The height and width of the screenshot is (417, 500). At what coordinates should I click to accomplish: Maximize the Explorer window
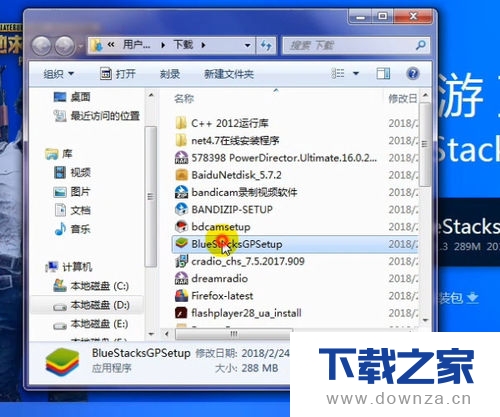[x=382, y=17]
